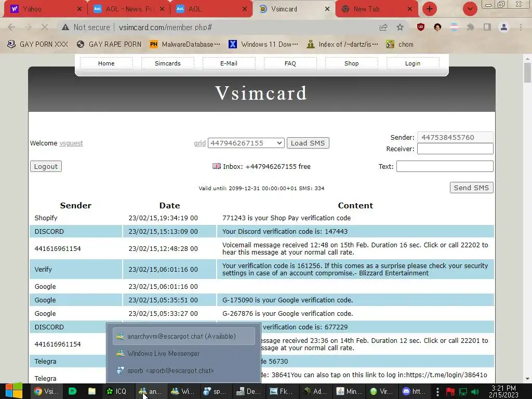Open the Vir... taskbar item

click(x=381, y=391)
